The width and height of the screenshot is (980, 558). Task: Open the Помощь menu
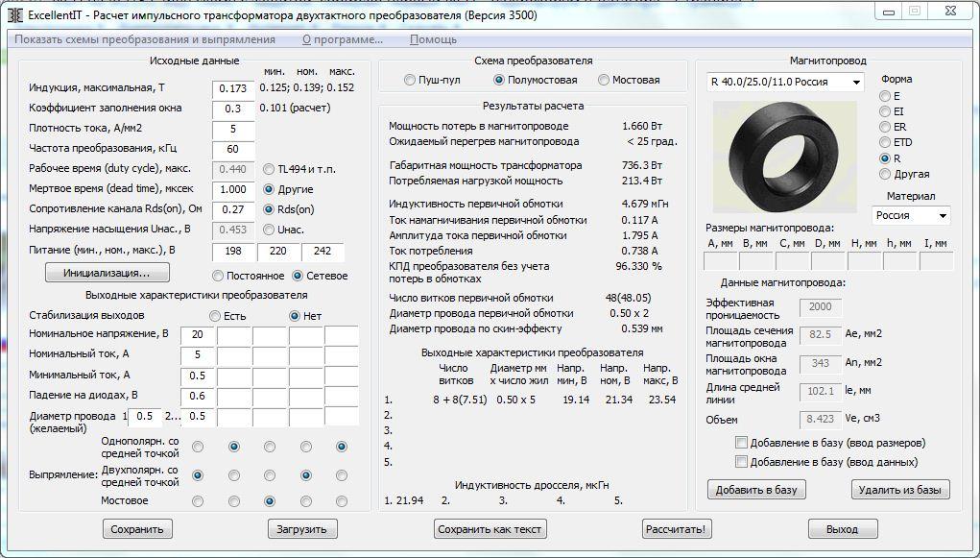click(x=433, y=39)
